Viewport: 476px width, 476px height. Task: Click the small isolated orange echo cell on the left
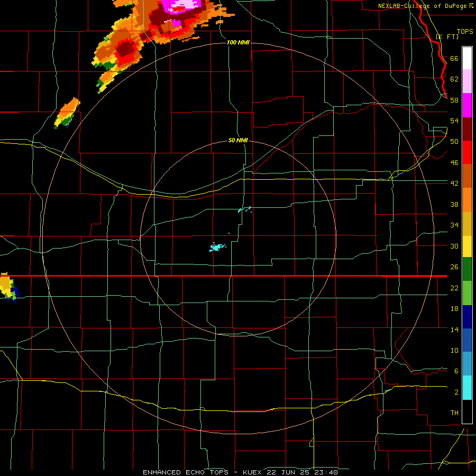click(67, 112)
